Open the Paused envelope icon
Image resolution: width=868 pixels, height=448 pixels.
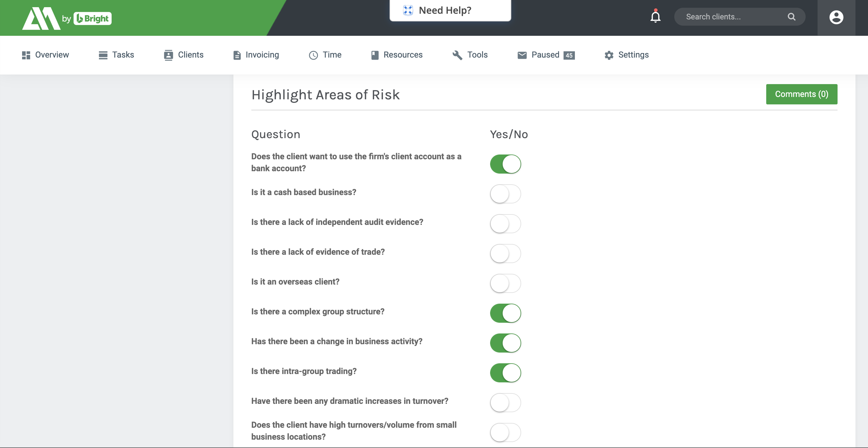click(522, 55)
